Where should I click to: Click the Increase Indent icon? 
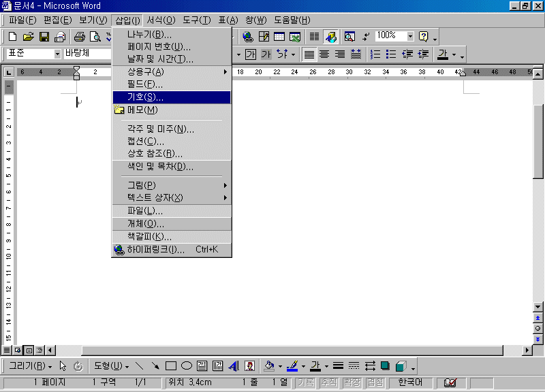click(423, 54)
